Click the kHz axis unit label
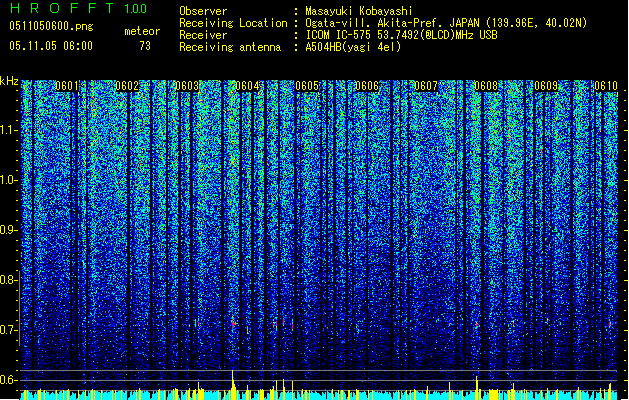Image resolution: width=629 pixels, height=400 pixels. coord(9,81)
